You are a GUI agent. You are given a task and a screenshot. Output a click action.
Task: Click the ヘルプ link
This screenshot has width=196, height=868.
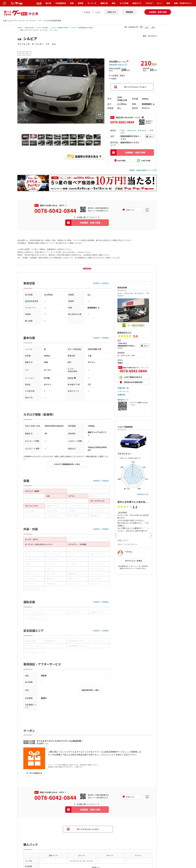(x=98, y=12)
